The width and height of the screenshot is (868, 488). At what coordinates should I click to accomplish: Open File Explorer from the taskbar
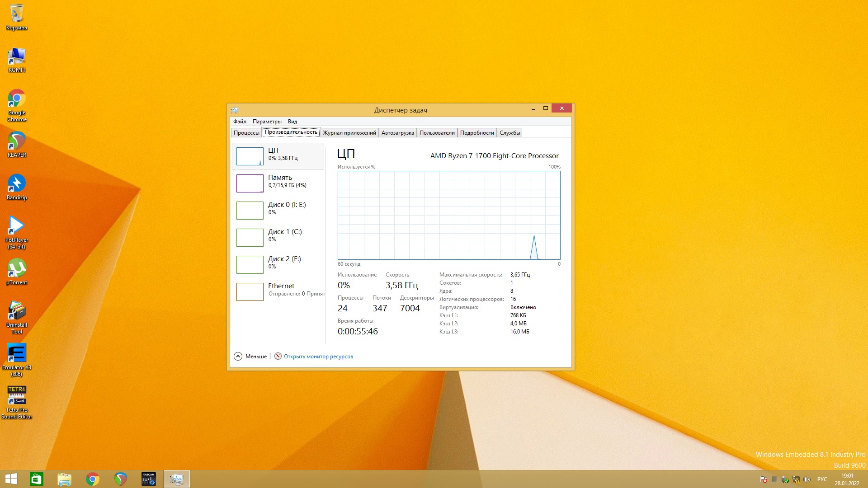tap(65, 479)
